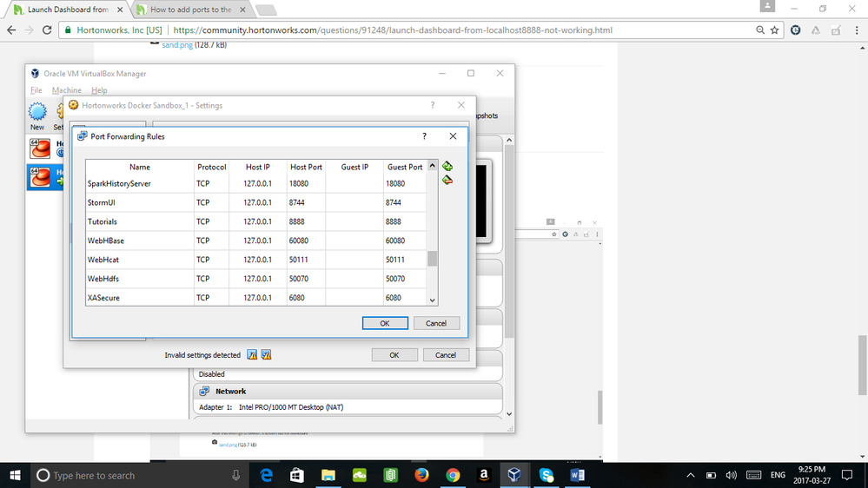This screenshot has height=488, width=868.
Task: Open the File menu in VirtualBox Manager
Action: pyautogui.click(x=36, y=90)
